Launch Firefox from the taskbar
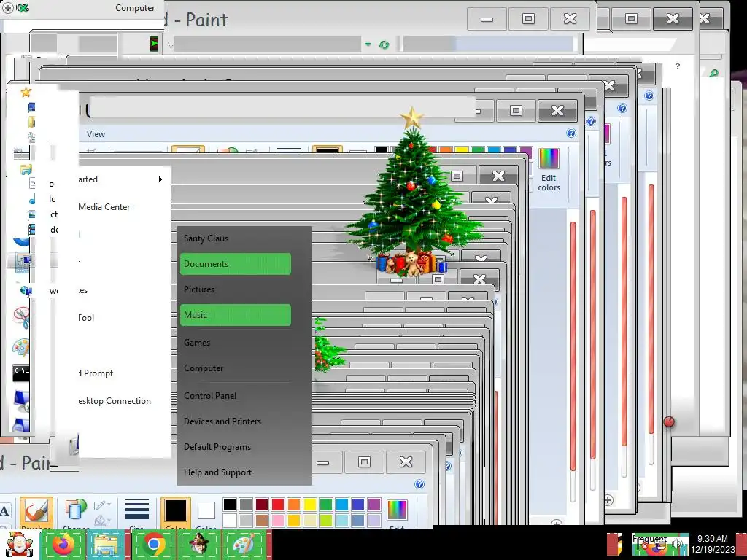Screen dimensions: 747x560 [x=63, y=544]
